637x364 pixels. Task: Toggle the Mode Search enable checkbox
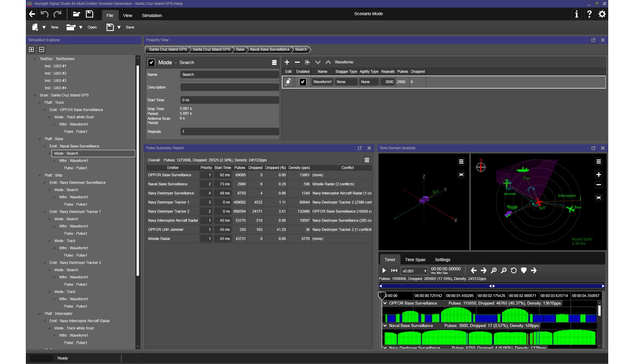(x=151, y=63)
